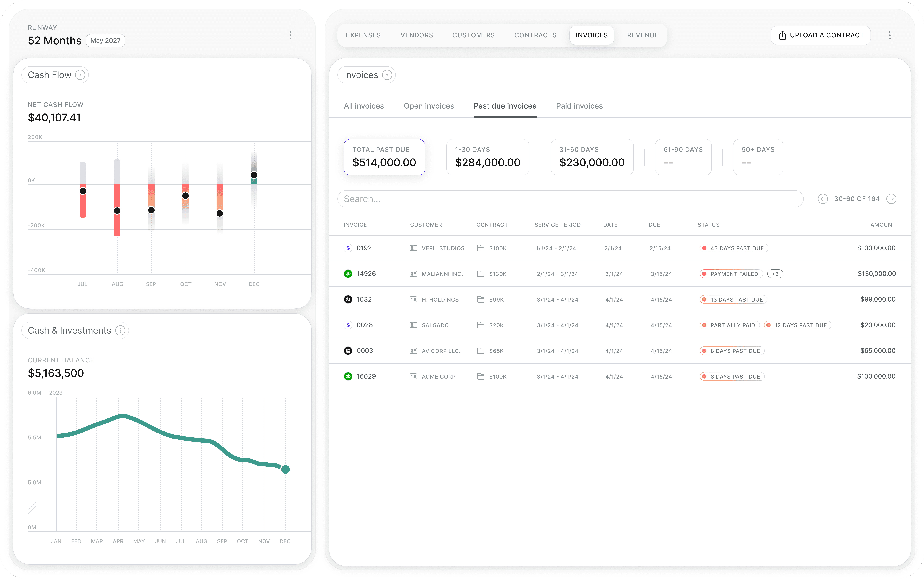Select the Total Past Due card

pos(384,157)
